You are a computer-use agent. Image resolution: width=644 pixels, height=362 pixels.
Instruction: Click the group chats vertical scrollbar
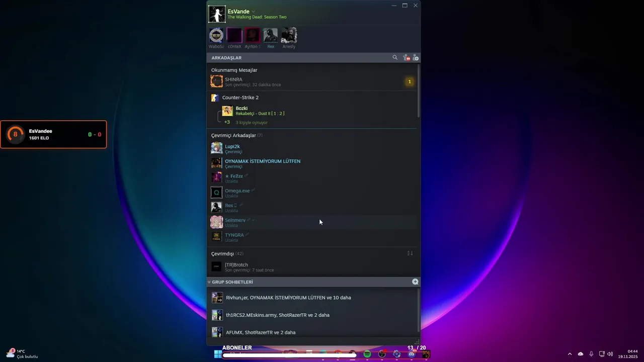pyautogui.click(x=419, y=311)
